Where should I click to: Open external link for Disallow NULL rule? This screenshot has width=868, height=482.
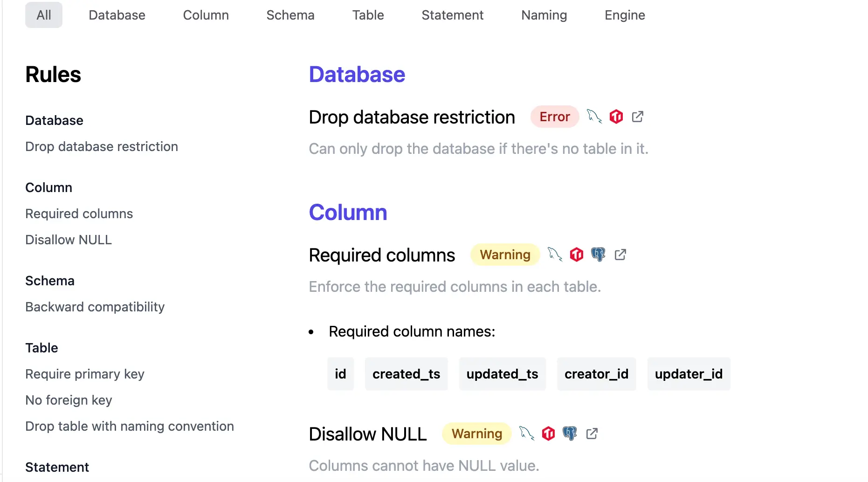click(592, 434)
